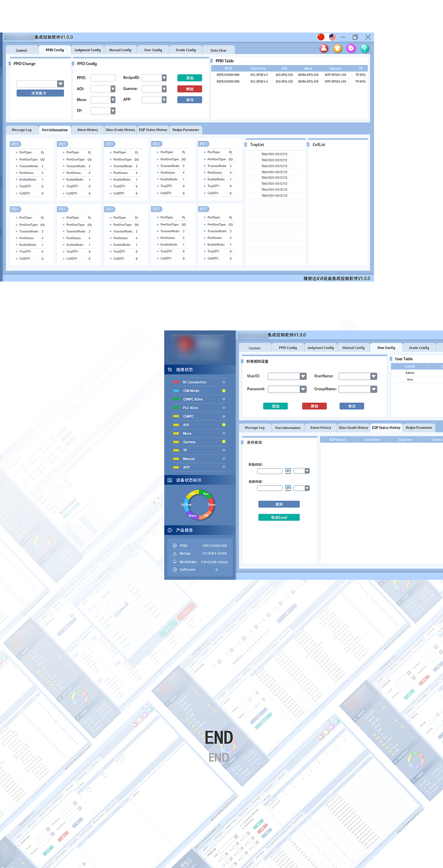Click the Run segment of the status ring
Screen dimensions: 443x868
206,493
